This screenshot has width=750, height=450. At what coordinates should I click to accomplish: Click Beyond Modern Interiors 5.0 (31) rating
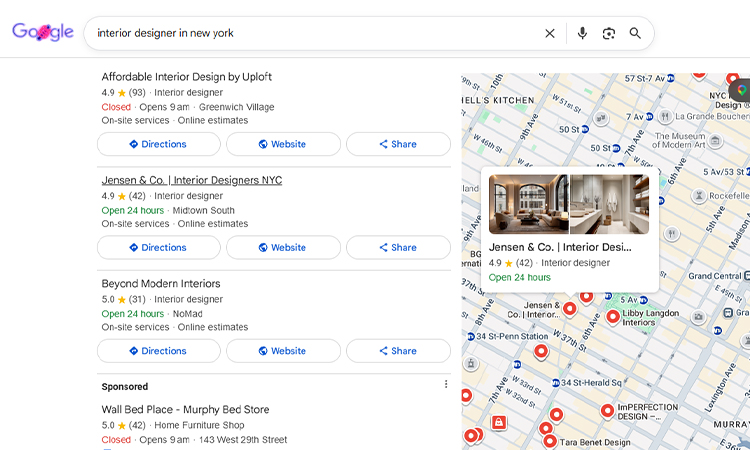(x=123, y=299)
